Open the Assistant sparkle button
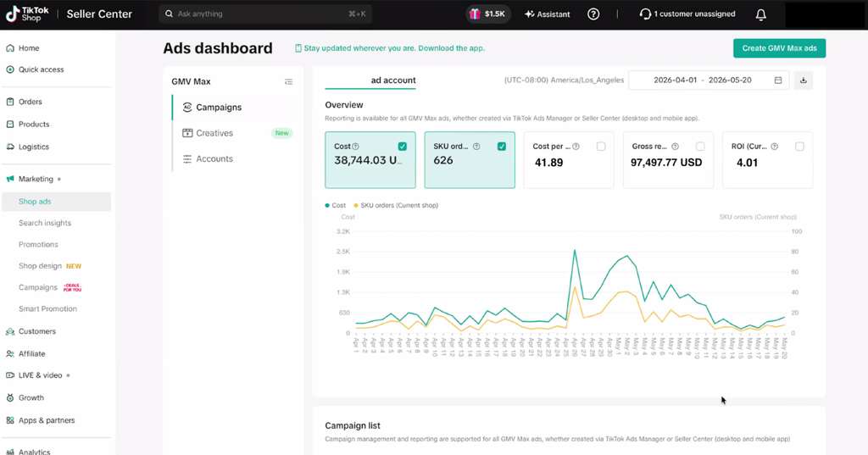Viewport: 868px width, 455px height. (x=547, y=14)
